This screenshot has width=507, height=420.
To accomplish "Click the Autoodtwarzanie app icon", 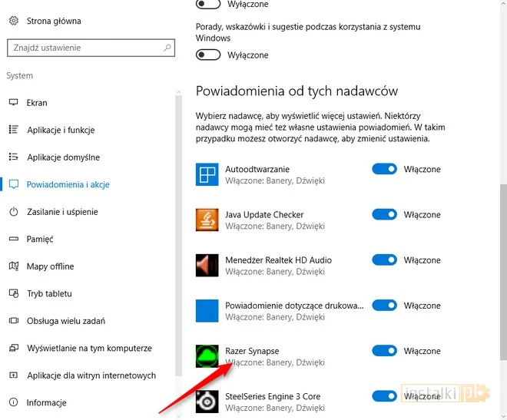I will point(207,174).
